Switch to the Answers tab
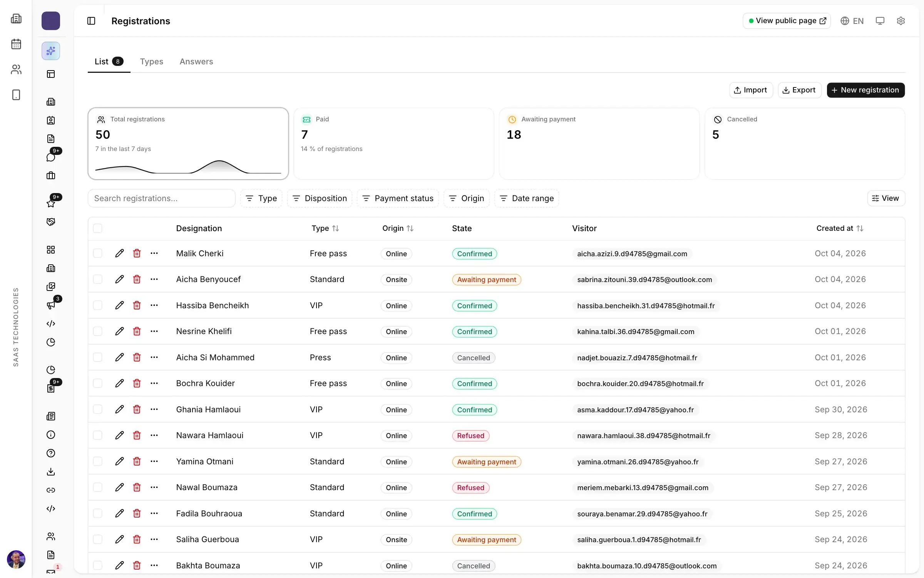This screenshot has height=578, width=924. click(196, 62)
